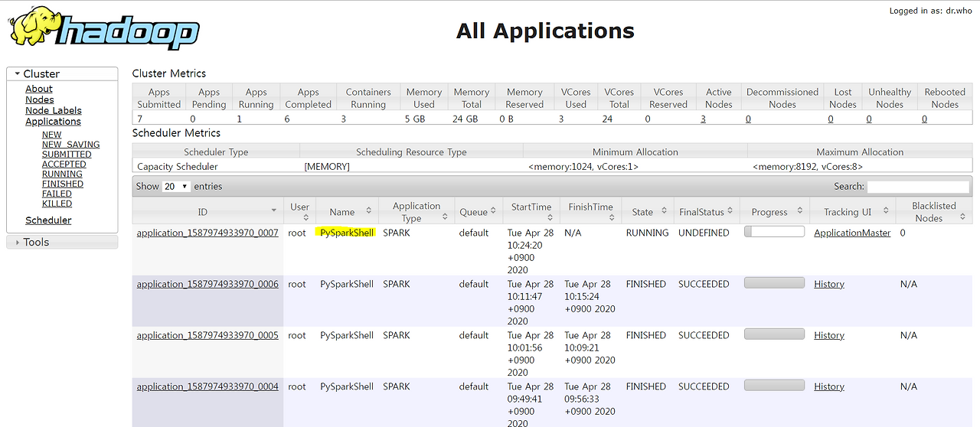Image resolution: width=980 pixels, height=427 pixels.
Task: Select the [MEMORY] resource type cell
Action: [327, 166]
